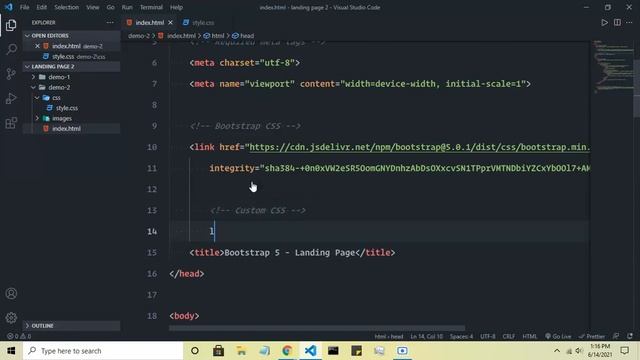Click the errors and warnings status indicator
The width and height of the screenshot is (640, 360).
click(x=19, y=336)
